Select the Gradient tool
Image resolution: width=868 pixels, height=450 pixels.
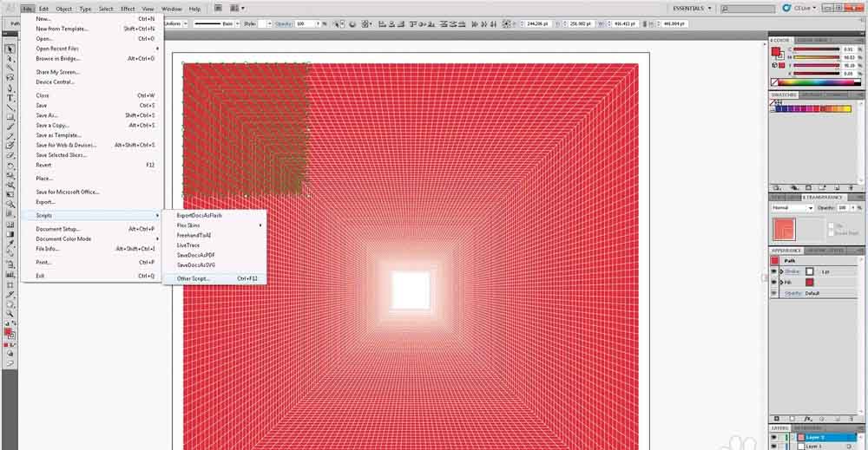click(x=10, y=234)
